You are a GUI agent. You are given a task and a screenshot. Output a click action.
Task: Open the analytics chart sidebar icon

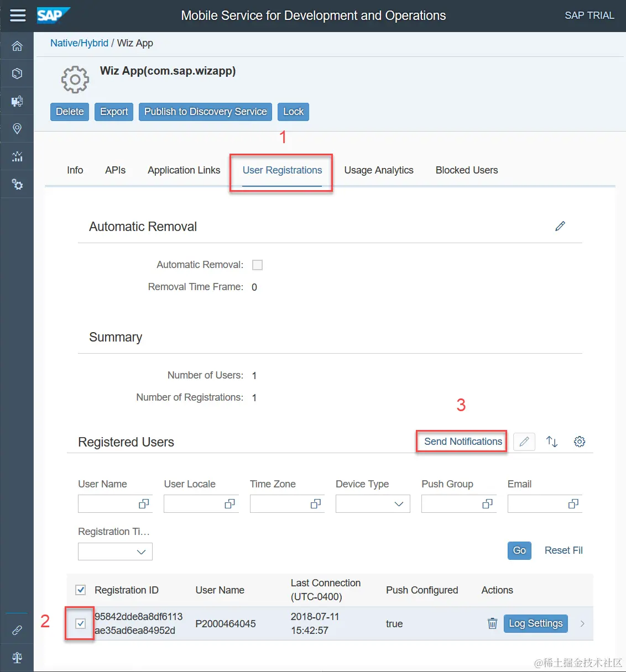tap(17, 156)
